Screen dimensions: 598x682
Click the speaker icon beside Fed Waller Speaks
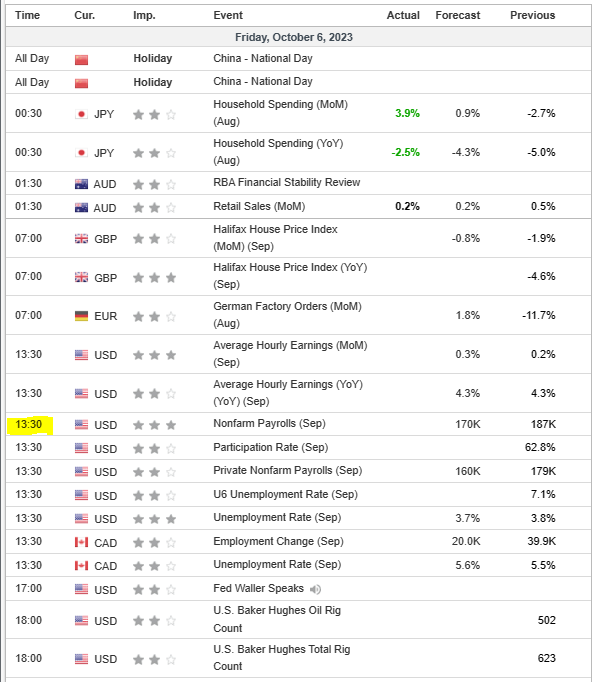(315, 589)
